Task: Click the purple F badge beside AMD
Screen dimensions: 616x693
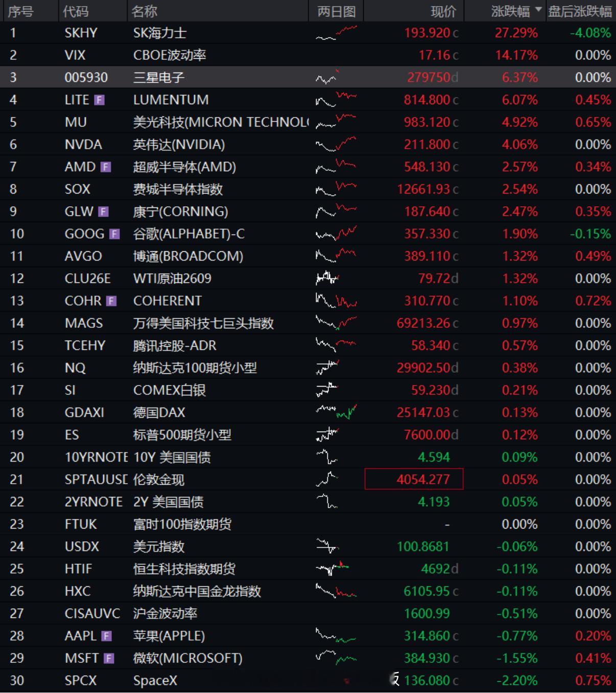Action: coord(106,167)
